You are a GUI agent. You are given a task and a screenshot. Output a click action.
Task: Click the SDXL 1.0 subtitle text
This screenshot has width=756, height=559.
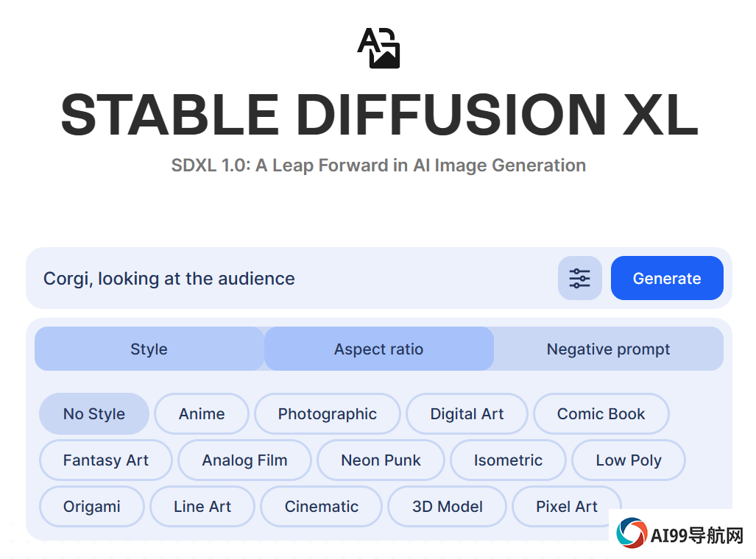click(x=378, y=165)
